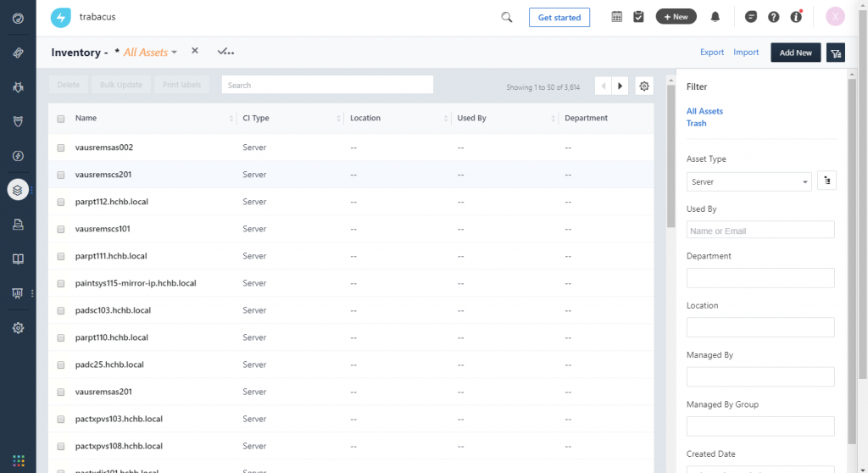Open the help question mark icon

point(773,17)
